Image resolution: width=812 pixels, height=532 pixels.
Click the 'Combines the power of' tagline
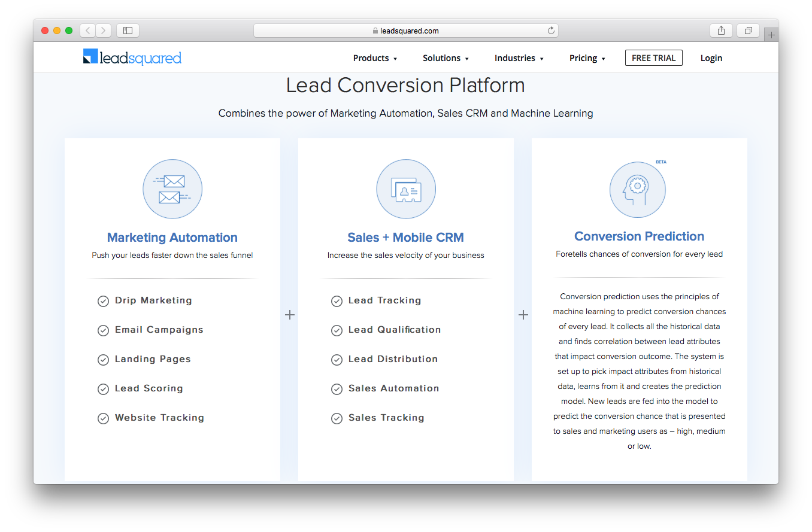[x=405, y=113]
